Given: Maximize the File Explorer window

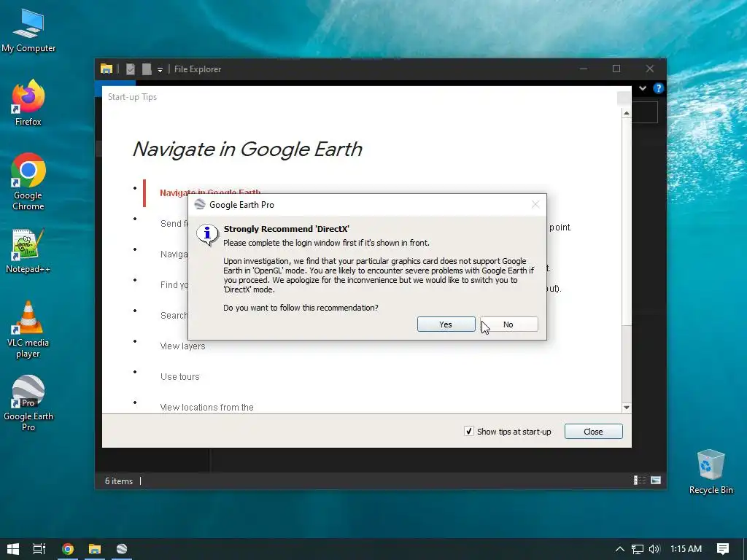Looking at the screenshot, I should pos(616,69).
